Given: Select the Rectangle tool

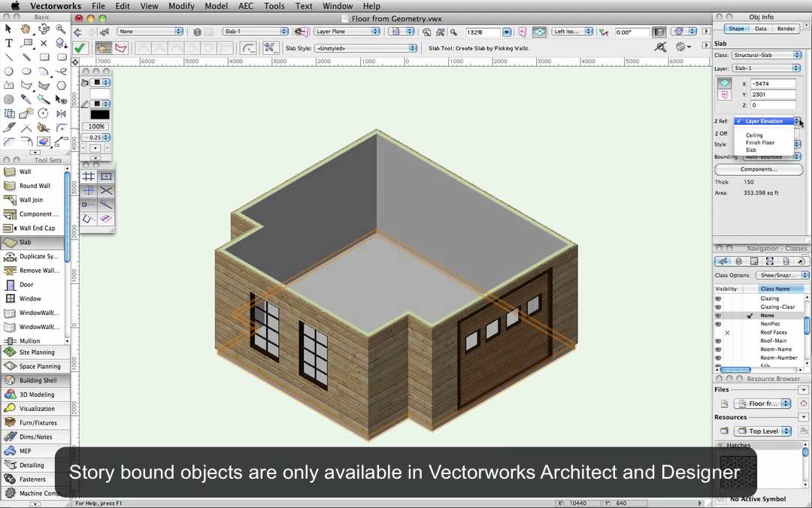Looking at the screenshot, I should (x=44, y=57).
